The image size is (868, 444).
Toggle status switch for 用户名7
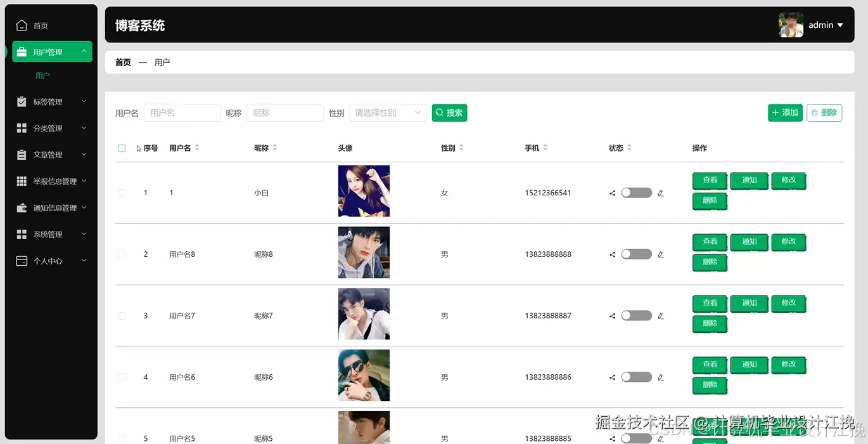(x=636, y=316)
